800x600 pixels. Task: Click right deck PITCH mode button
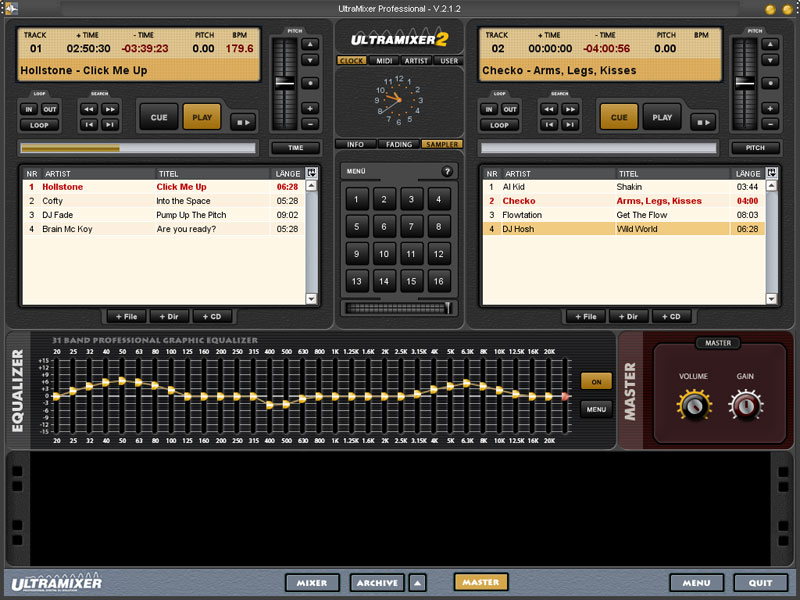coord(756,148)
